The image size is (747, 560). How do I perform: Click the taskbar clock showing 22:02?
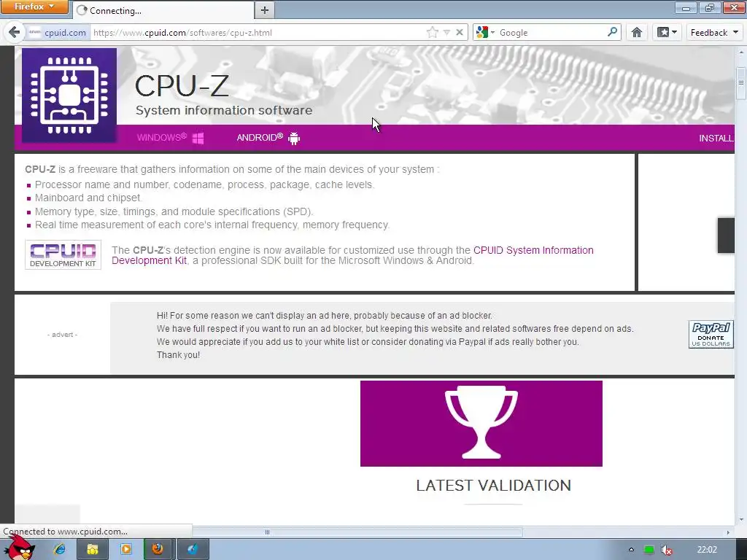[x=706, y=550]
